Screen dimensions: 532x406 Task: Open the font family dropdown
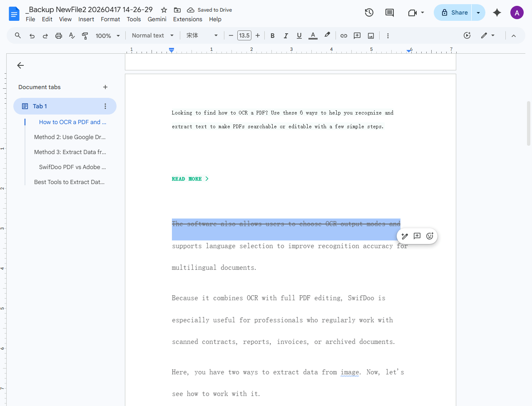[202, 36]
